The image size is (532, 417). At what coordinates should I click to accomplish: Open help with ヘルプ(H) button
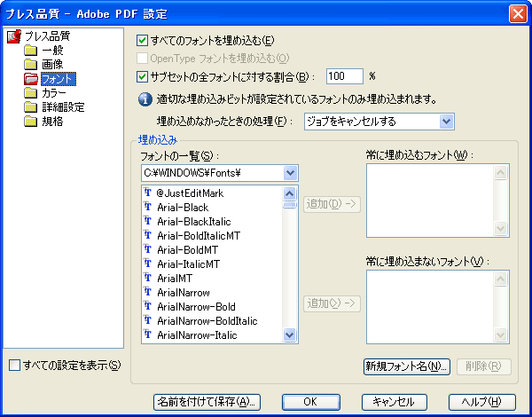tap(482, 402)
